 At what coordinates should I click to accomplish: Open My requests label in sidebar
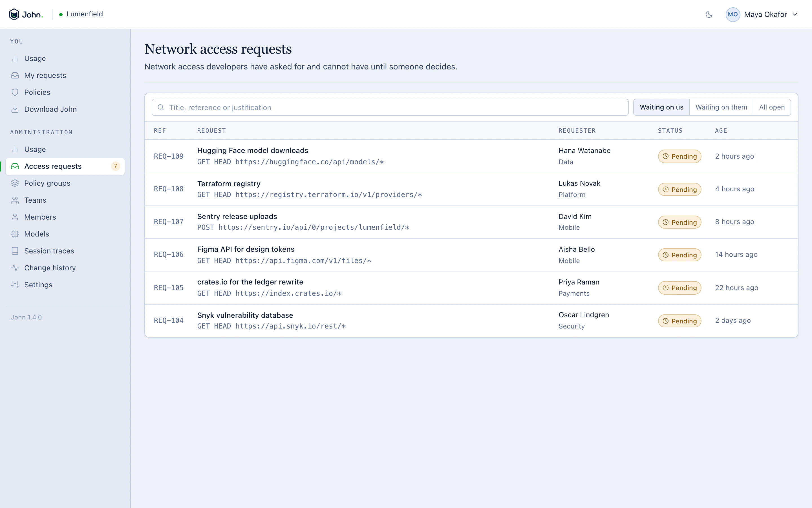45,75
